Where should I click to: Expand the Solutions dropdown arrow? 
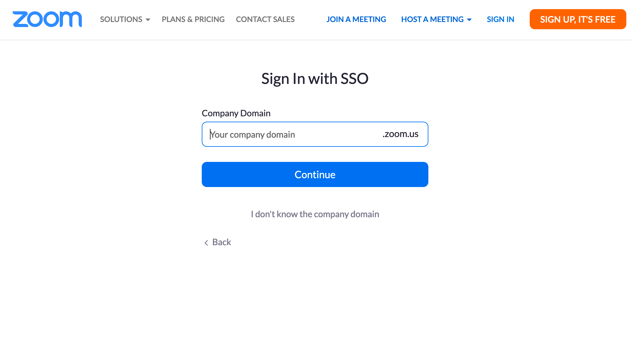[148, 20]
